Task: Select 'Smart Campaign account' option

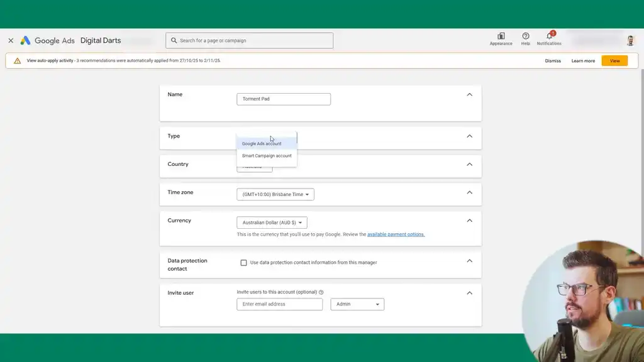Action: [267, 155]
